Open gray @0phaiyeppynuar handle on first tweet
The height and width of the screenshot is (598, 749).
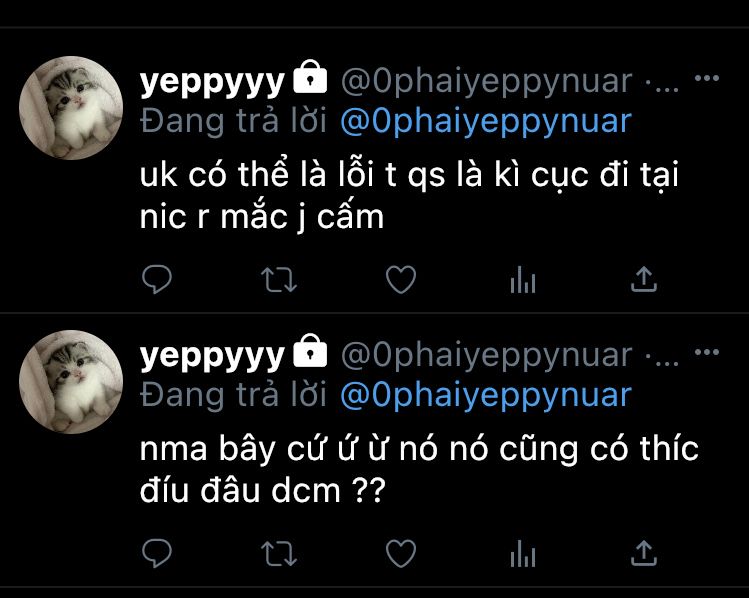[486, 82]
